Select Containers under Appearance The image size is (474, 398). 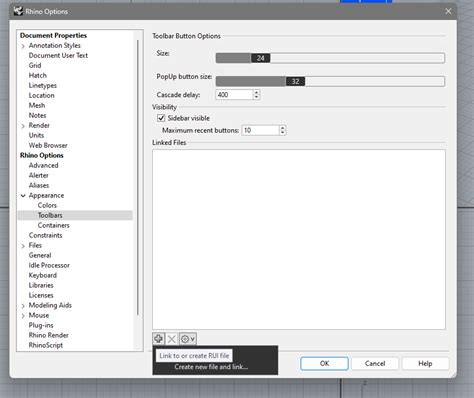tap(53, 225)
